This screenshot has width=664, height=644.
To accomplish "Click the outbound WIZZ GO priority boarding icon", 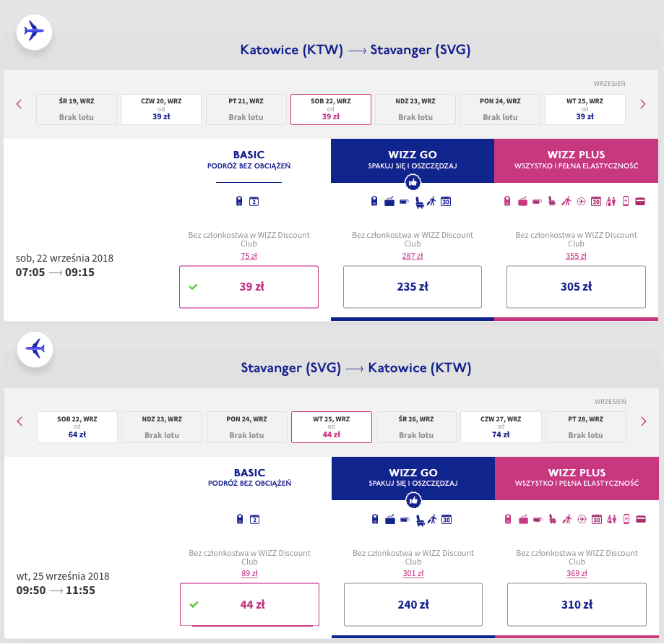I will pyautogui.click(x=431, y=201).
